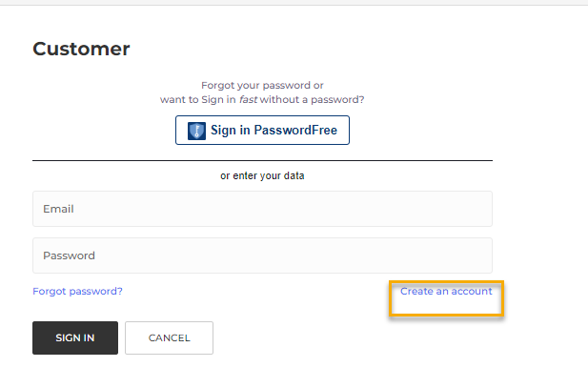Viewport: 588px width, 388px height.
Task: Click the "or enter your data" label
Action: (x=262, y=175)
